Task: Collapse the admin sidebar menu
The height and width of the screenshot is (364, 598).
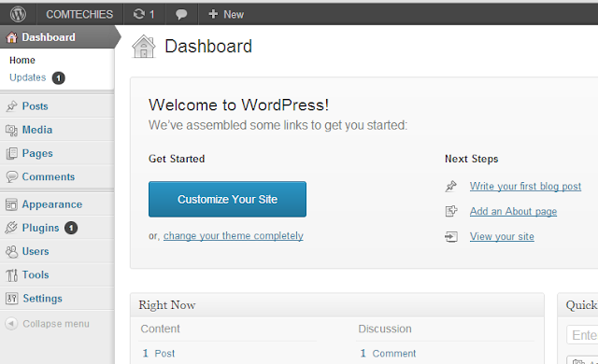Action: coord(48,324)
